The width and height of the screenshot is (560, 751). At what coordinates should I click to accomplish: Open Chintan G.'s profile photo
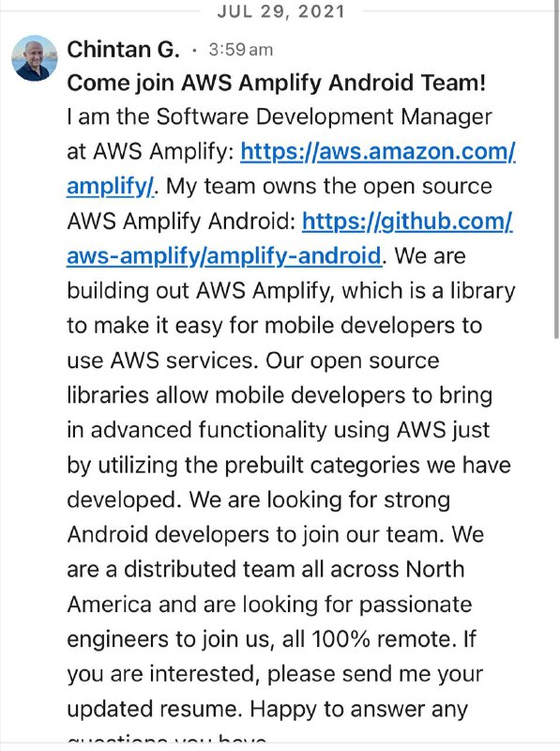[x=35, y=58]
